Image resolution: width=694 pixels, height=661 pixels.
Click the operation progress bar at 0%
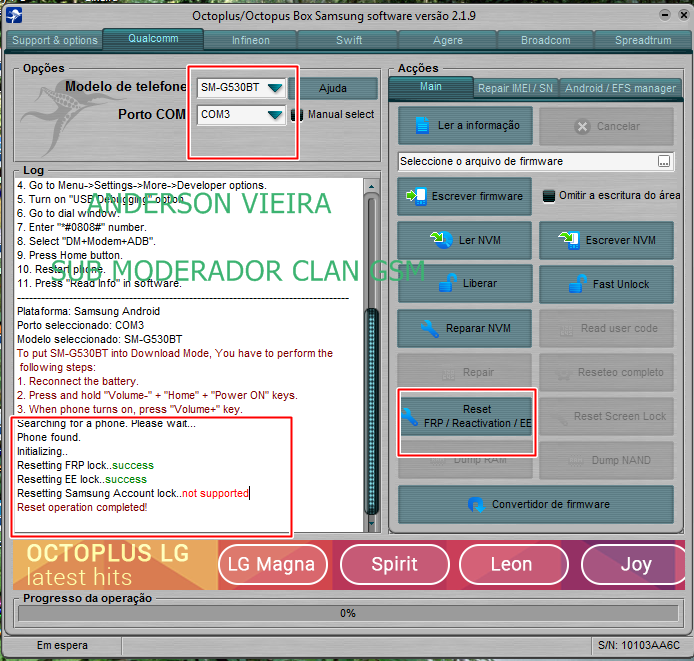[348, 613]
